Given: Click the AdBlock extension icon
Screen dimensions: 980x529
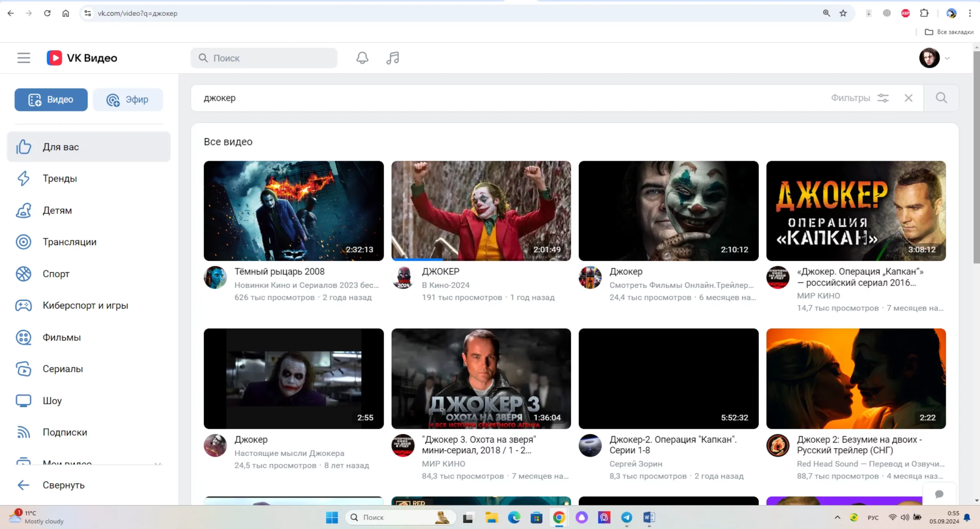Looking at the screenshot, I should pyautogui.click(x=905, y=13).
